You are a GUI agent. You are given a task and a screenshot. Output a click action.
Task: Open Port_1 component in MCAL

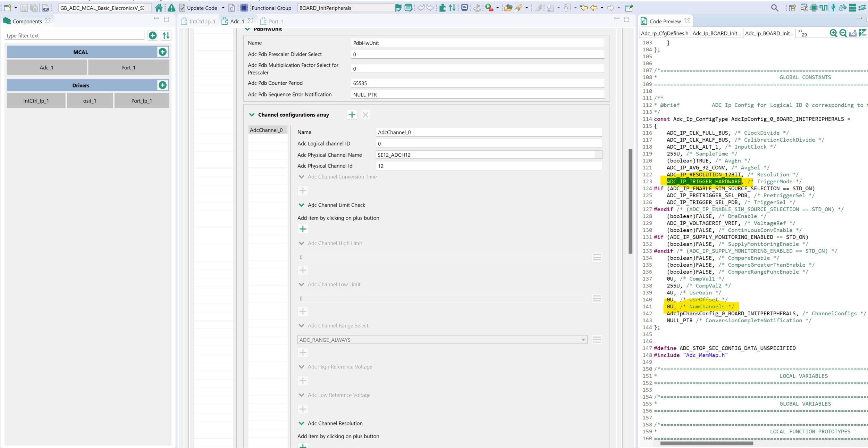point(128,68)
